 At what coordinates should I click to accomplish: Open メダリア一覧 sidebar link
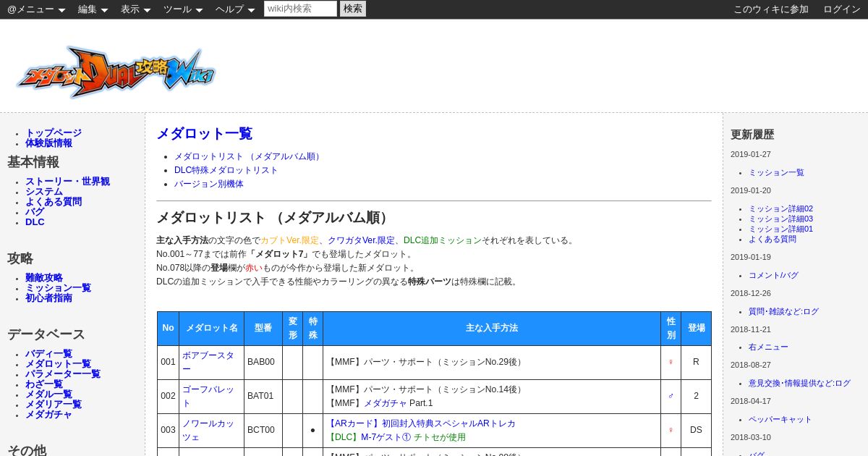click(x=54, y=405)
